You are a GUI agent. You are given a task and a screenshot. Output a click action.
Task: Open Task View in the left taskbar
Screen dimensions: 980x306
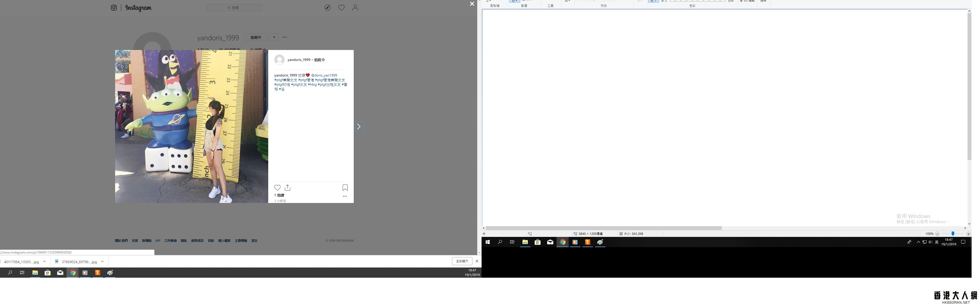[x=22, y=273]
